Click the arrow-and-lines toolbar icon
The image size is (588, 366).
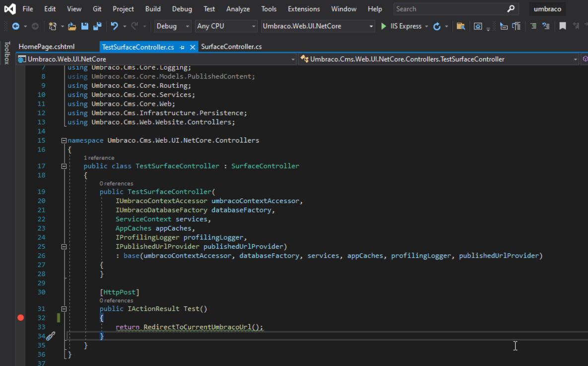[x=546, y=26]
